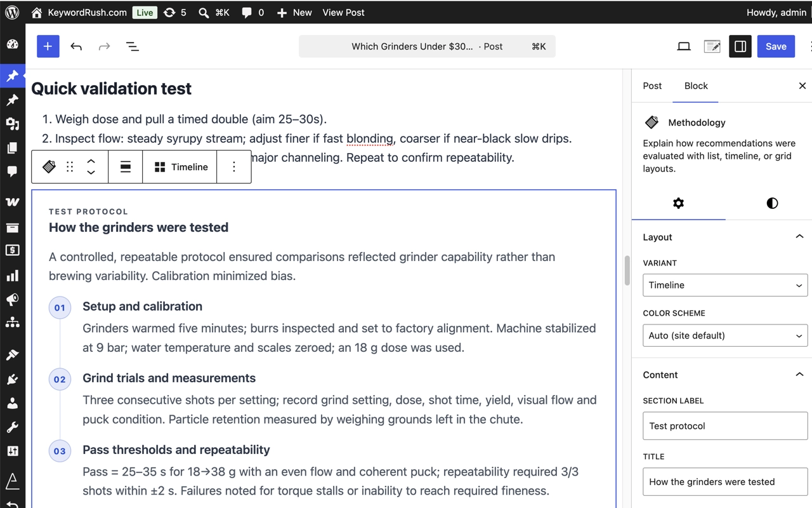Click the redo arrow
The height and width of the screenshot is (508, 812).
point(104,46)
